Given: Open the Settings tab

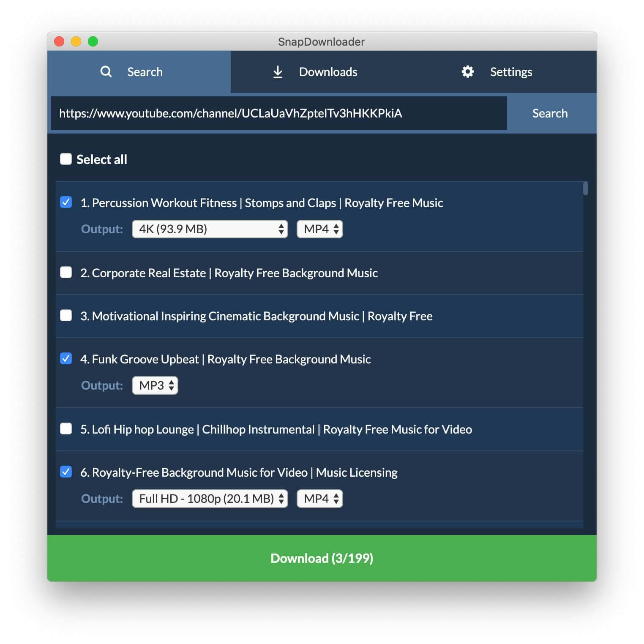Looking at the screenshot, I should tap(505, 72).
